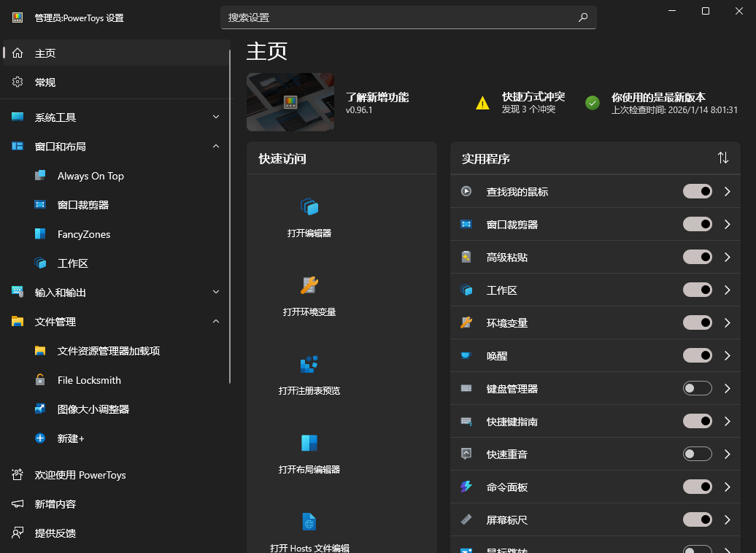
Task: Click the 新建+ plus icon
Action: tap(40, 438)
